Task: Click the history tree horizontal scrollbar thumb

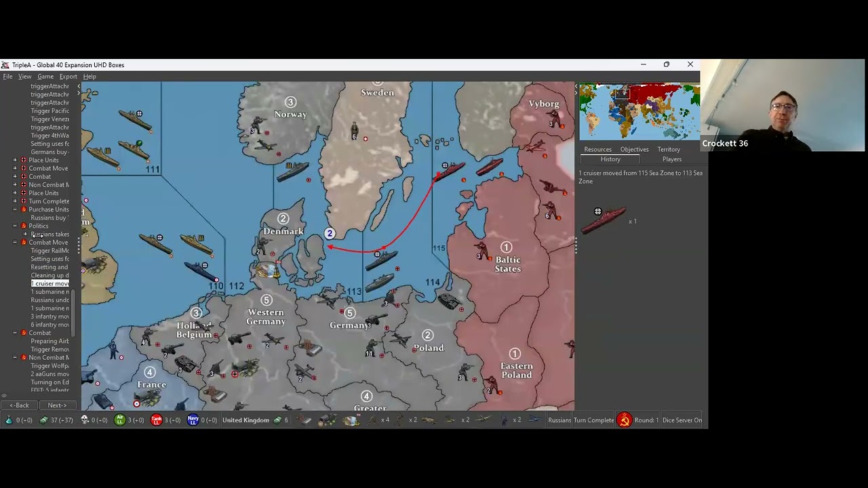Action: click(x=4, y=396)
